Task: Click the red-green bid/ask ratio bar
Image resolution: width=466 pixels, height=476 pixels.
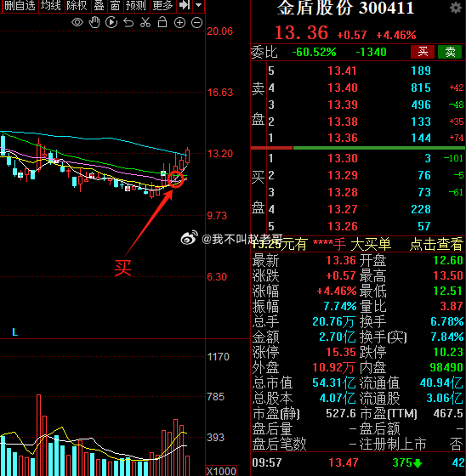Action: [358, 148]
